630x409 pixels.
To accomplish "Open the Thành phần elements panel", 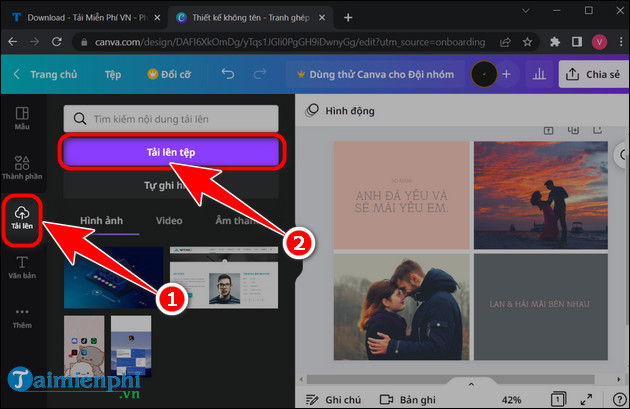I will 22,168.
